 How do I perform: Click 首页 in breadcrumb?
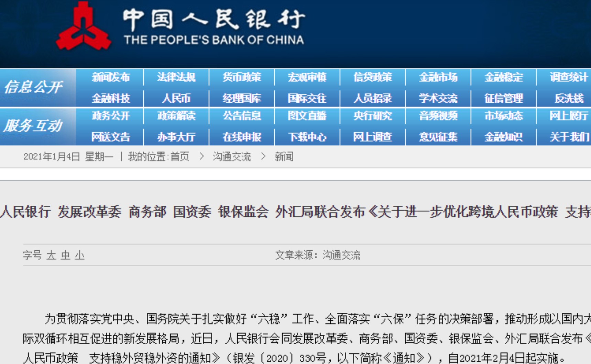click(x=180, y=157)
